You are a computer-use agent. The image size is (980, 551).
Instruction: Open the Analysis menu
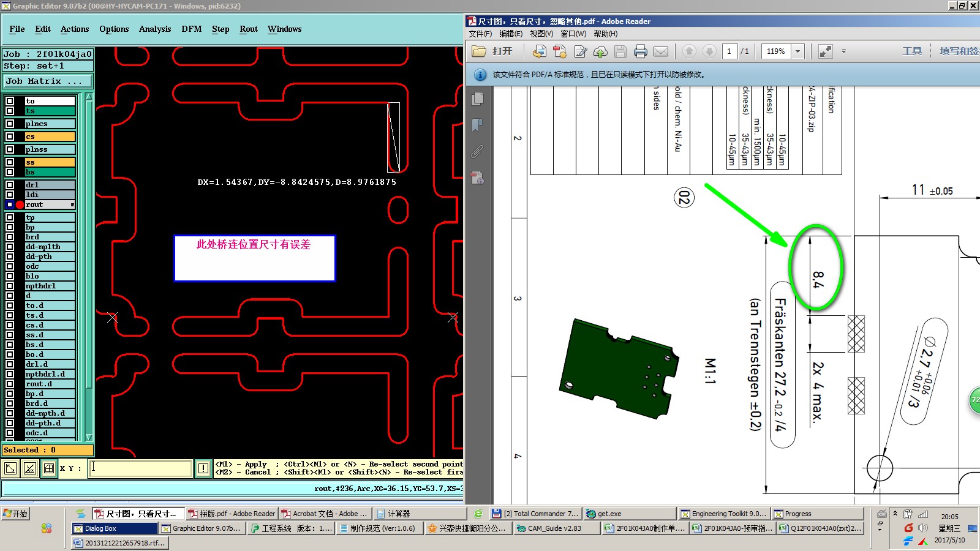(155, 29)
